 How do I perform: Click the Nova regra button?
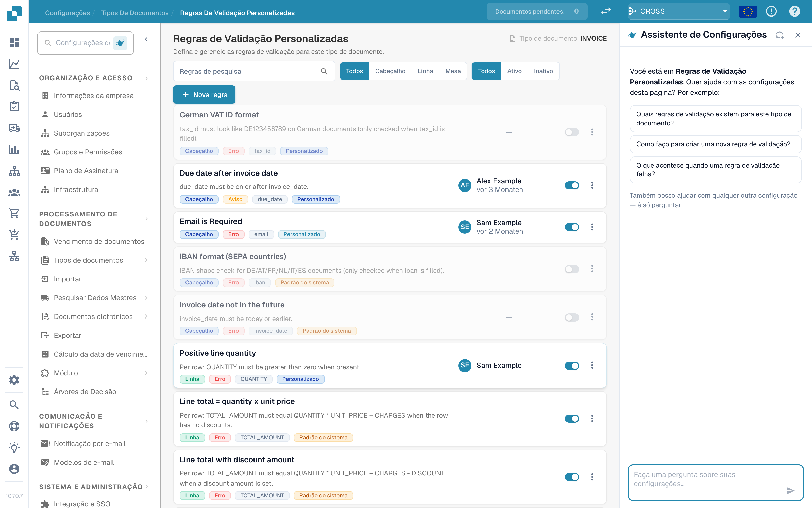[204, 95]
